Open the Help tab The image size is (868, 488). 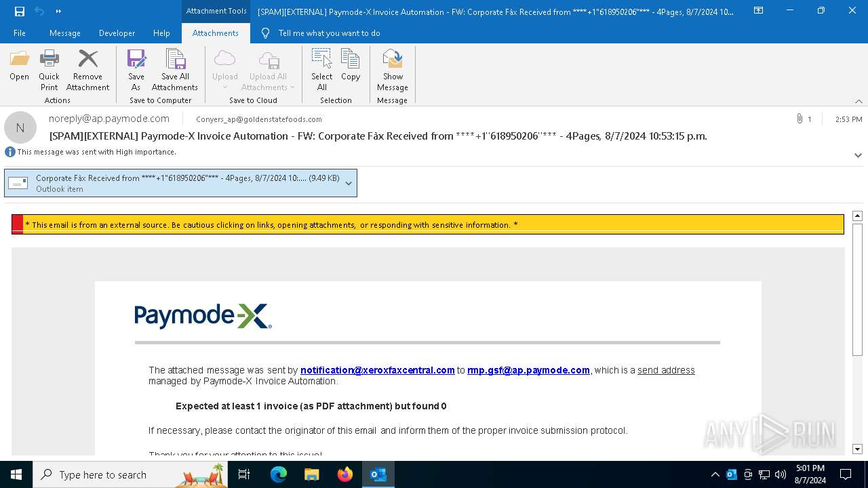pyautogui.click(x=161, y=33)
